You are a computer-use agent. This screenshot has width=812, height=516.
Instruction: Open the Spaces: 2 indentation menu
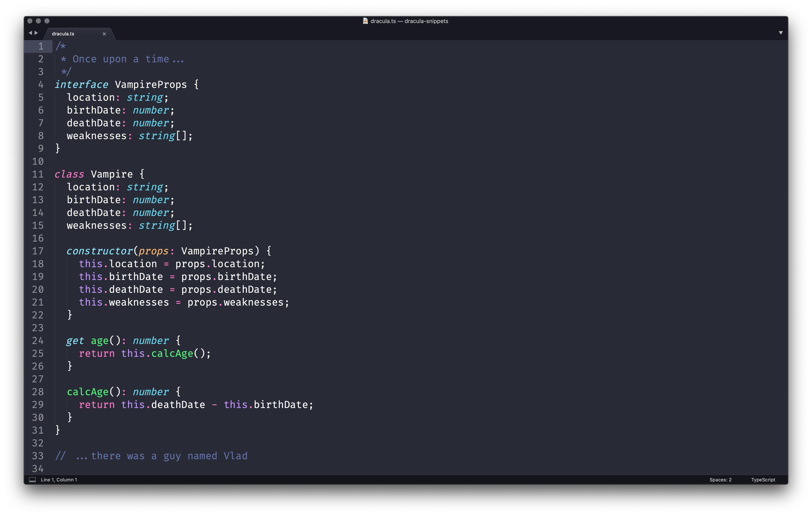click(720, 480)
